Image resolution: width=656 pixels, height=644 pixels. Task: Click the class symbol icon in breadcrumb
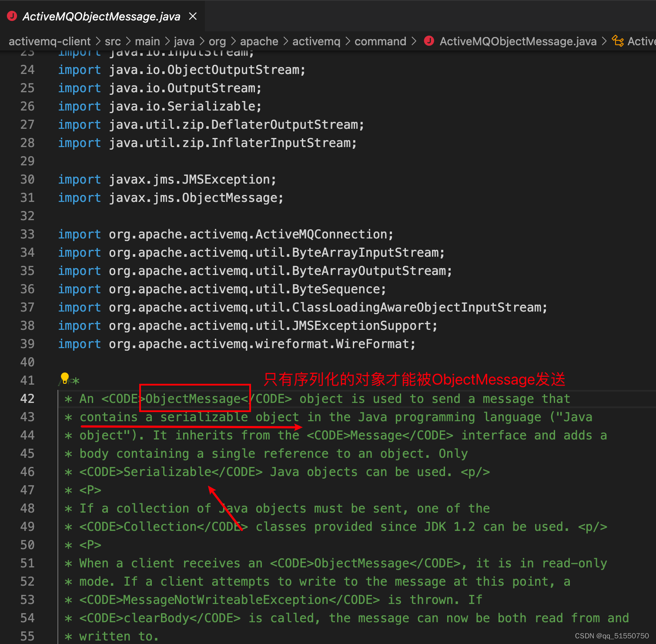click(x=618, y=41)
